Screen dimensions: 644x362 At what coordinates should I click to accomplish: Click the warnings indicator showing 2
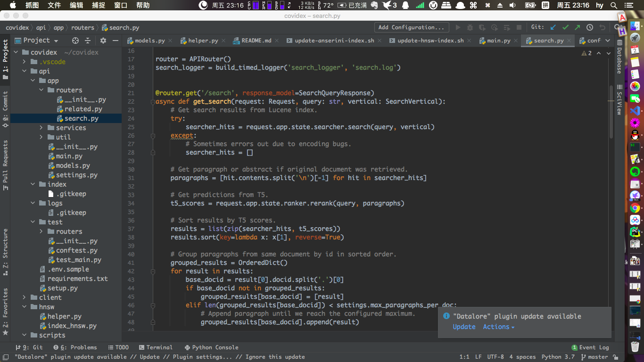pos(586,53)
